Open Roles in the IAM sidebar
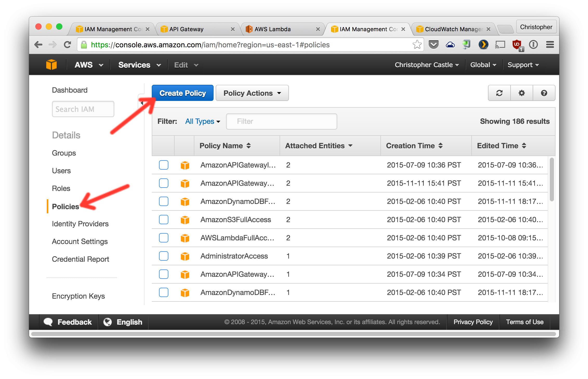 tap(61, 188)
